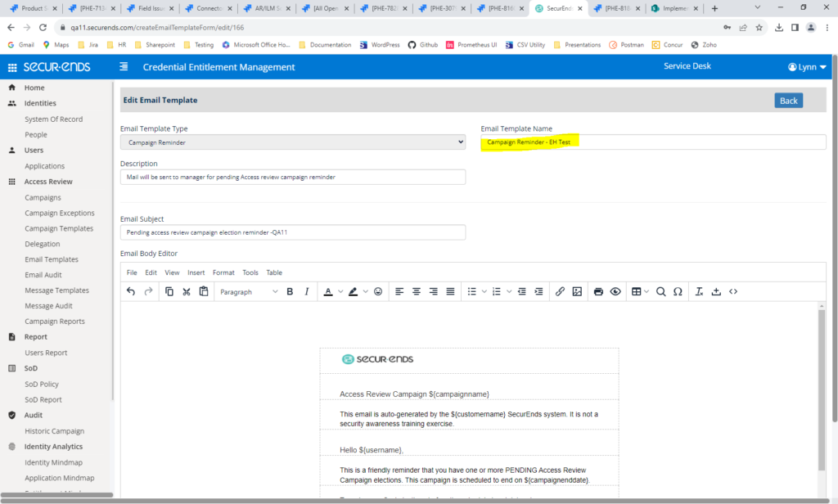This screenshot has width=838, height=504.
Task: Cut selection using the scissors icon
Action: coord(187,291)
